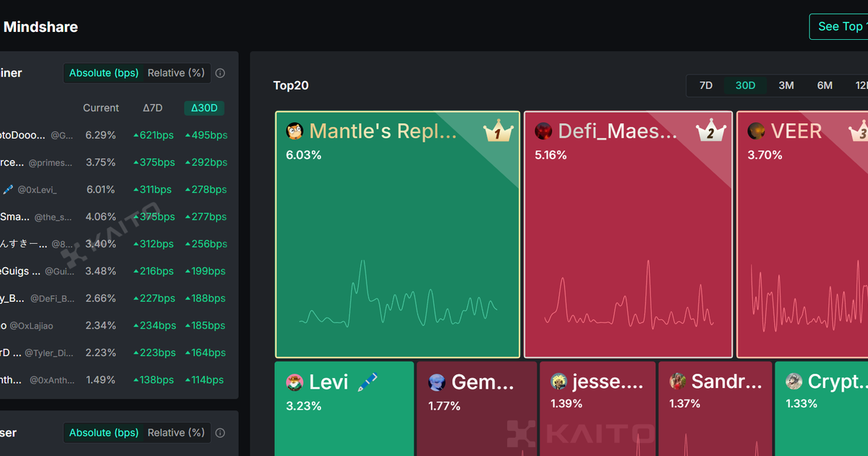Select the 3M timeframe tab
The image size is (868, 456).
[x=786, y=85]
